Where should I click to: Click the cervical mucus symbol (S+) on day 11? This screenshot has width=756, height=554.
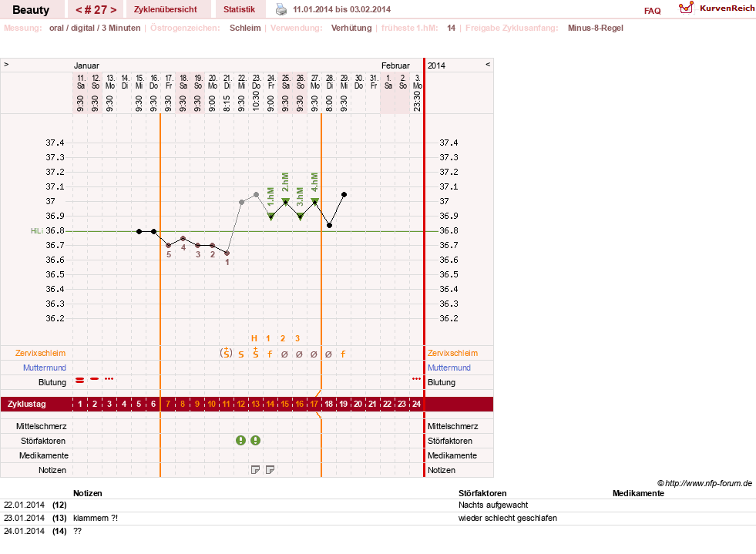pos(226,352)
